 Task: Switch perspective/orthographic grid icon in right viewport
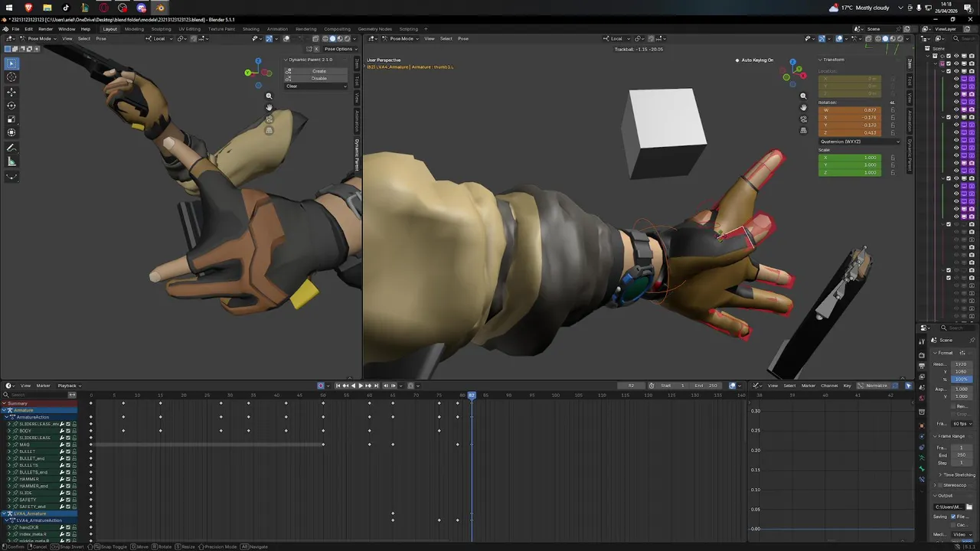click(803, 130)
